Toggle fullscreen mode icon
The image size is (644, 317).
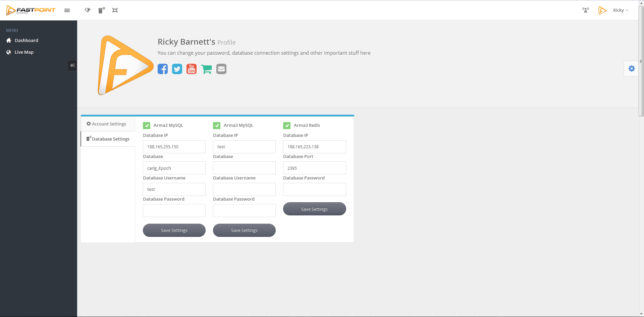[x=115, y=10]
